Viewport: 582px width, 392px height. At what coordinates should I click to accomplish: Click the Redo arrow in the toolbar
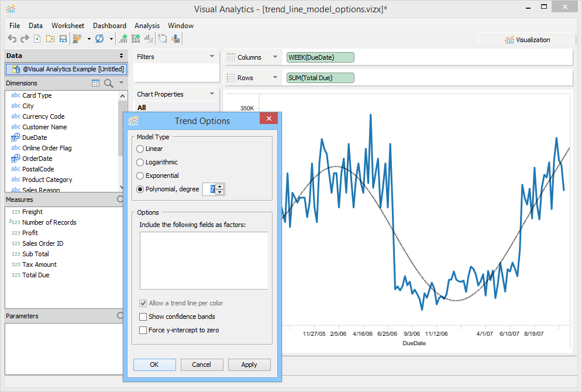25,39
